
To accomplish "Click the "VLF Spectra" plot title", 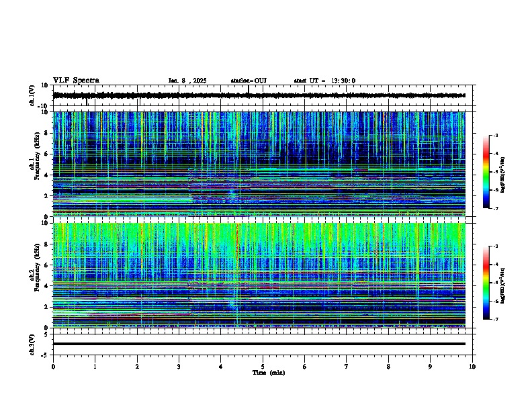I will [x=76, y=81].
